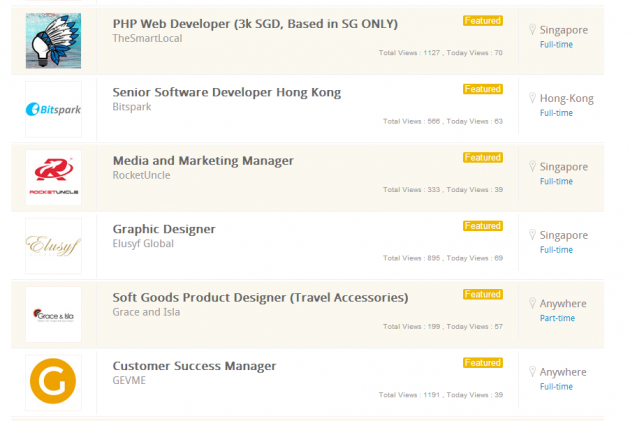Open Media and Marketing Manager job
This screenshot has width=630, height=421.
(x=203, y=160)
